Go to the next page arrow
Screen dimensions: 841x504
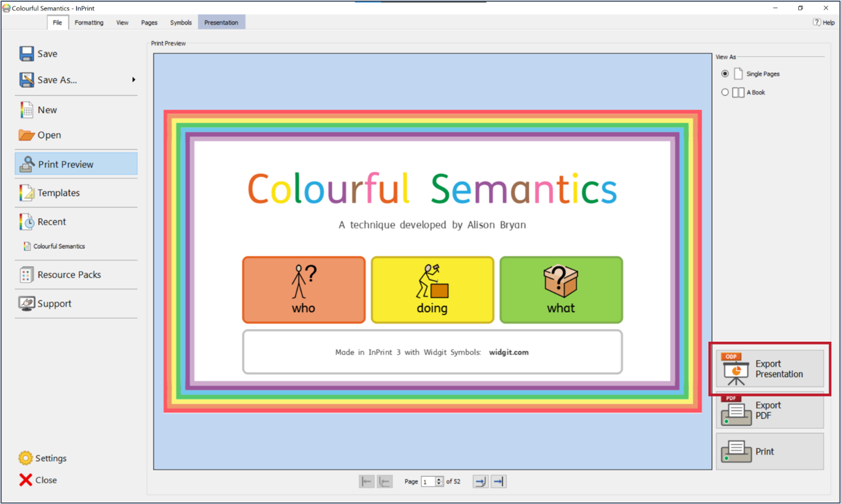pos(480,482)
